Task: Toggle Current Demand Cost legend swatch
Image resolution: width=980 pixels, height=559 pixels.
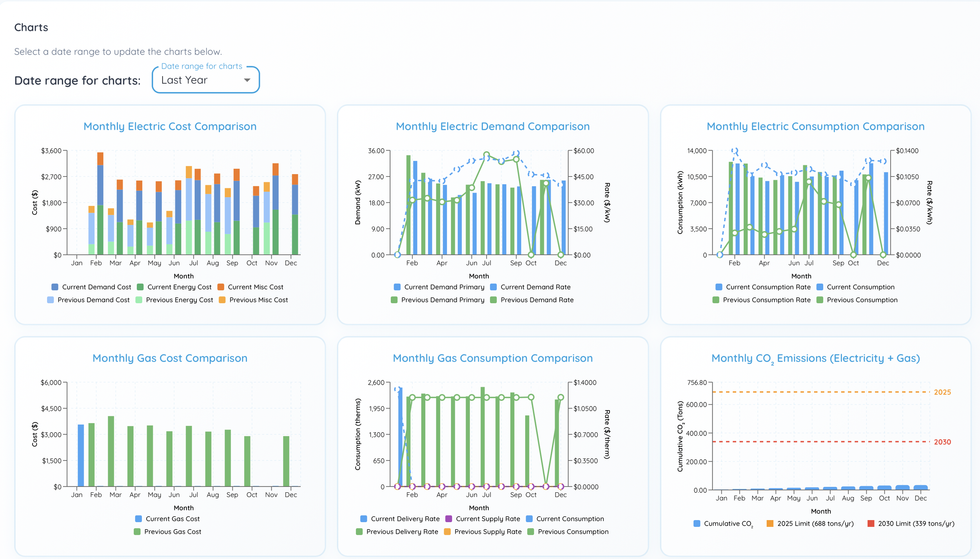Action: click(x=55, y=287)
